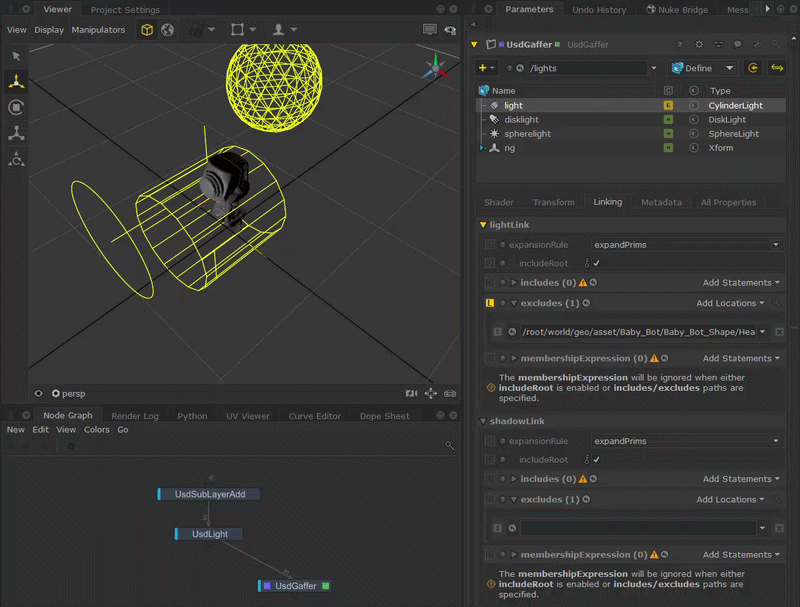Select the UsdLight node in graph
This screenshot has height=607, width=800.
coord(209,534)
